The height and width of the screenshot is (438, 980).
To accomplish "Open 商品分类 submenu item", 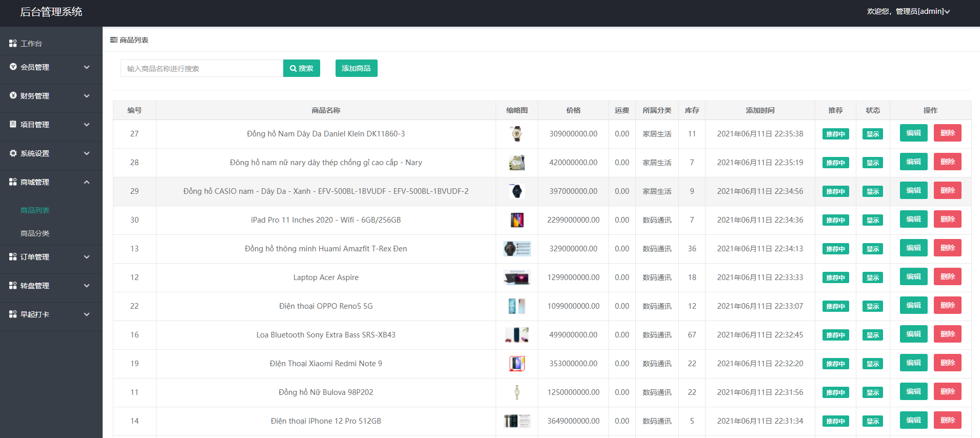I will tap(35, 233).
